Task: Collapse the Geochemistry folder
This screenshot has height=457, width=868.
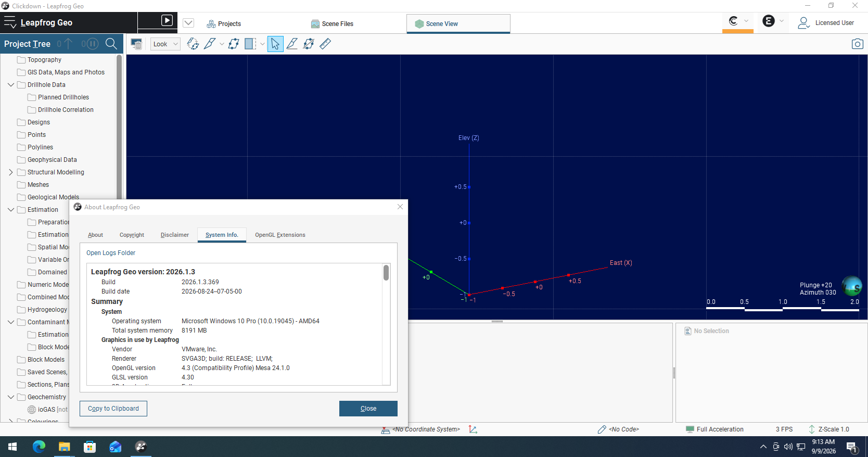Action: 11,397
